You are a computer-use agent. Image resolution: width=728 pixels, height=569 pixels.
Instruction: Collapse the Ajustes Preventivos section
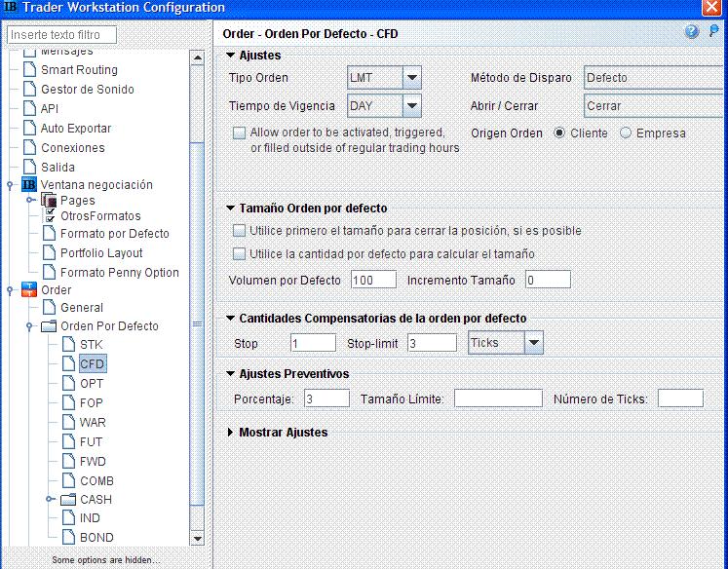[x=230, y=373]
